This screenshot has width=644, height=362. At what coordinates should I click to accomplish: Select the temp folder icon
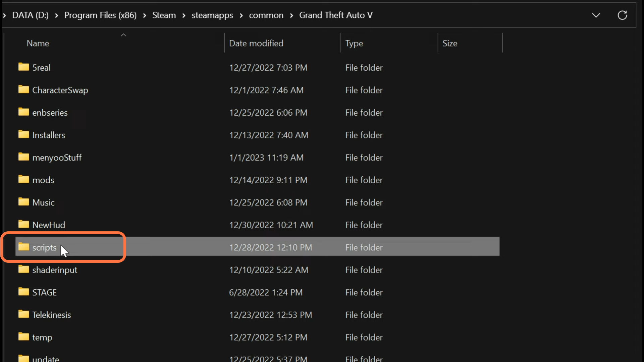tap(23, 337)
